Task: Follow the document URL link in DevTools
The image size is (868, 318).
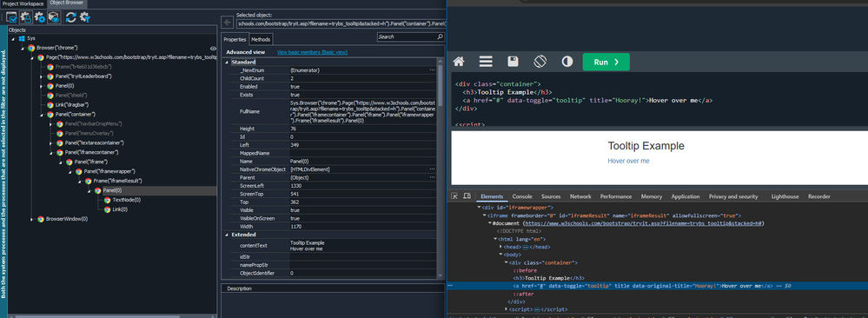Action: pyautogui.click(x=643, y=222)
